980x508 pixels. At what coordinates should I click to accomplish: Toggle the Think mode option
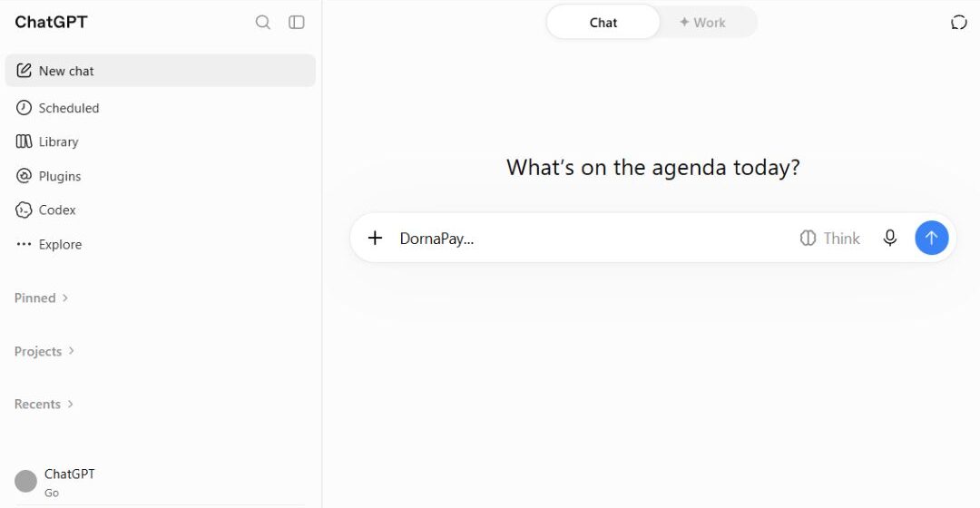click(830, 238)
